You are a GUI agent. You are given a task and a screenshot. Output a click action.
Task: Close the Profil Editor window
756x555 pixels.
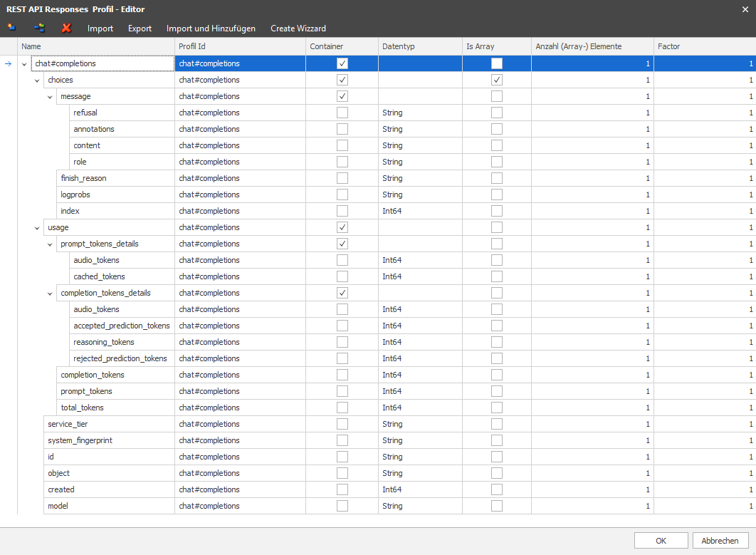[x=745, y=9]
